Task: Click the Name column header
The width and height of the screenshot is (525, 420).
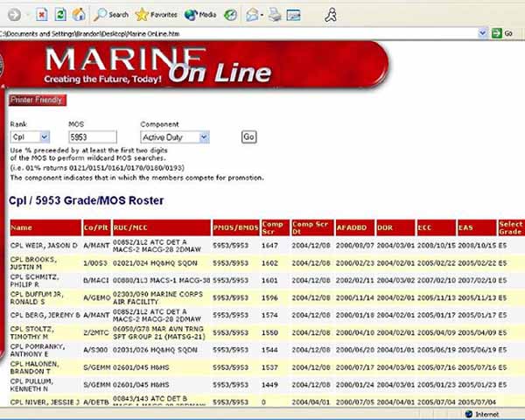Action: click(21, 227)
